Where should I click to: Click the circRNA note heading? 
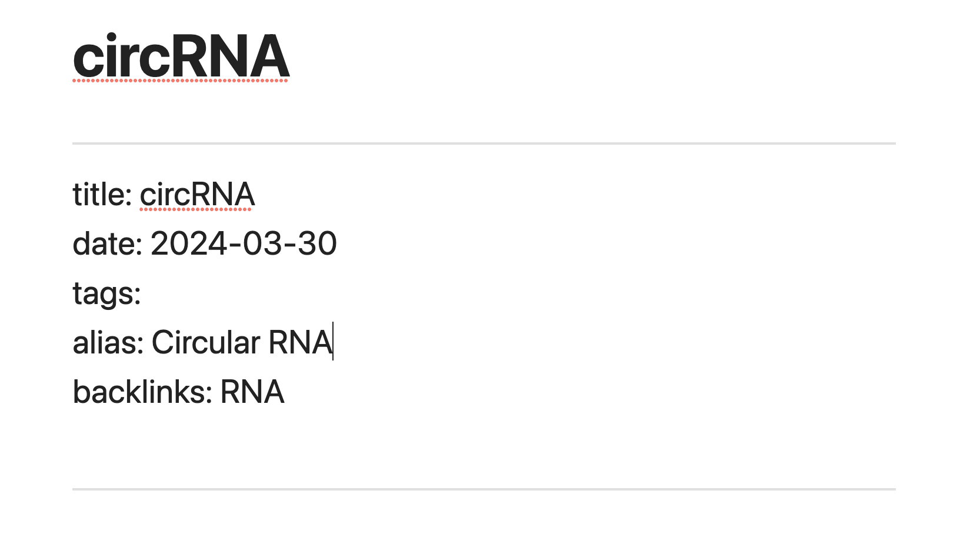point(181,56)
